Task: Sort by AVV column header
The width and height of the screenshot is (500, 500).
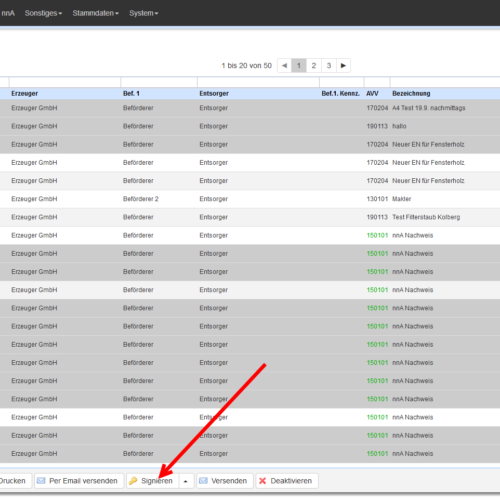Action: (372, 93)
